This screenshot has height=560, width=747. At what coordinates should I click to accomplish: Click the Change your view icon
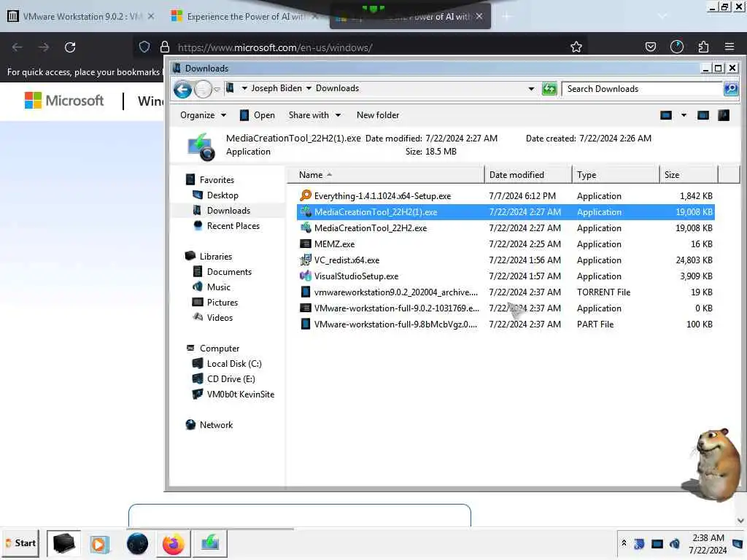pos(666,115)
